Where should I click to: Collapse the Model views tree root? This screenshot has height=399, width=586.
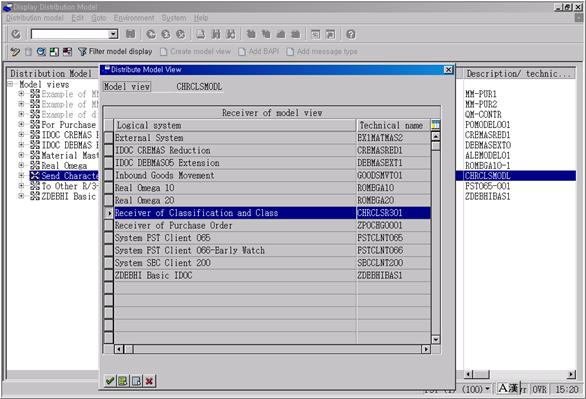[11, 84]
